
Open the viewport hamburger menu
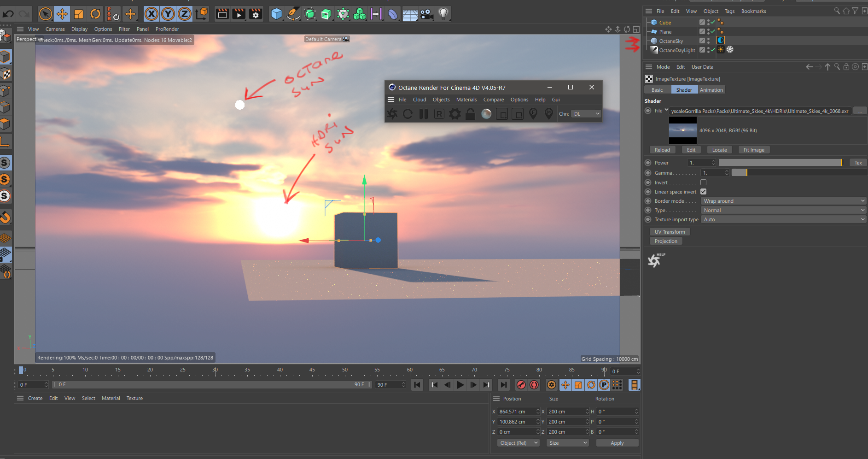pyautogui.click(x=20, y=29)
